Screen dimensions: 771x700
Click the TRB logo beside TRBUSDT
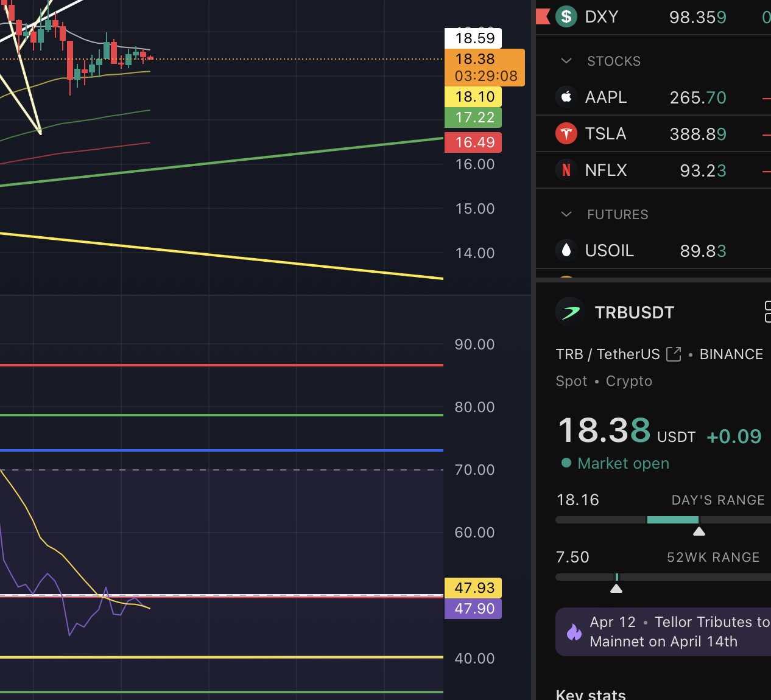[571, 312]
